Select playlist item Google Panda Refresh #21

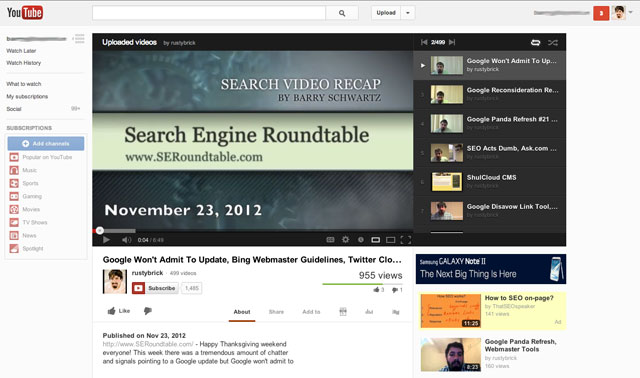490,124
